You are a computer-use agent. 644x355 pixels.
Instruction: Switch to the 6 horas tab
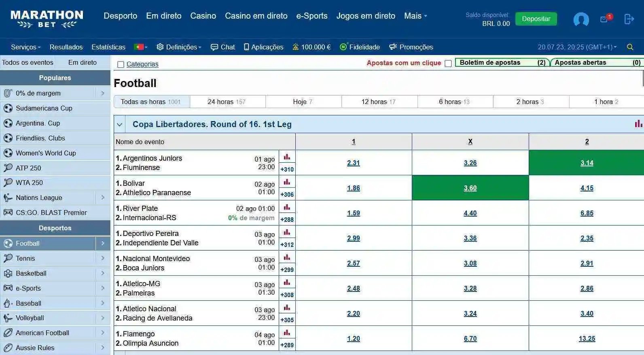[455, 102]
